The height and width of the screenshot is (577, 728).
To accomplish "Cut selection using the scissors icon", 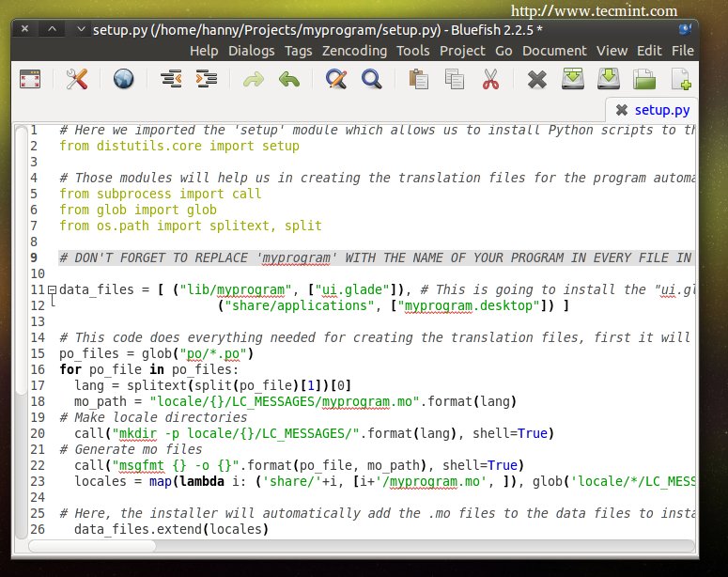I will point(489,80).
